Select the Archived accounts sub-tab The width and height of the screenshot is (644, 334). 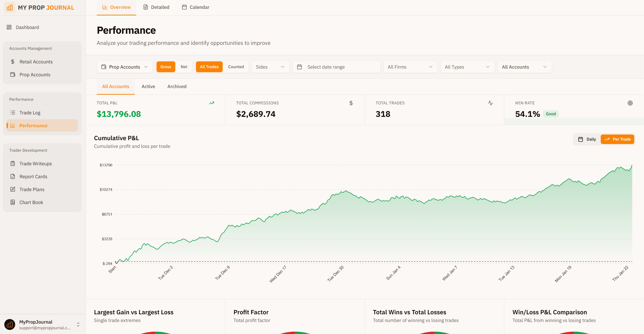click(177, 86)
